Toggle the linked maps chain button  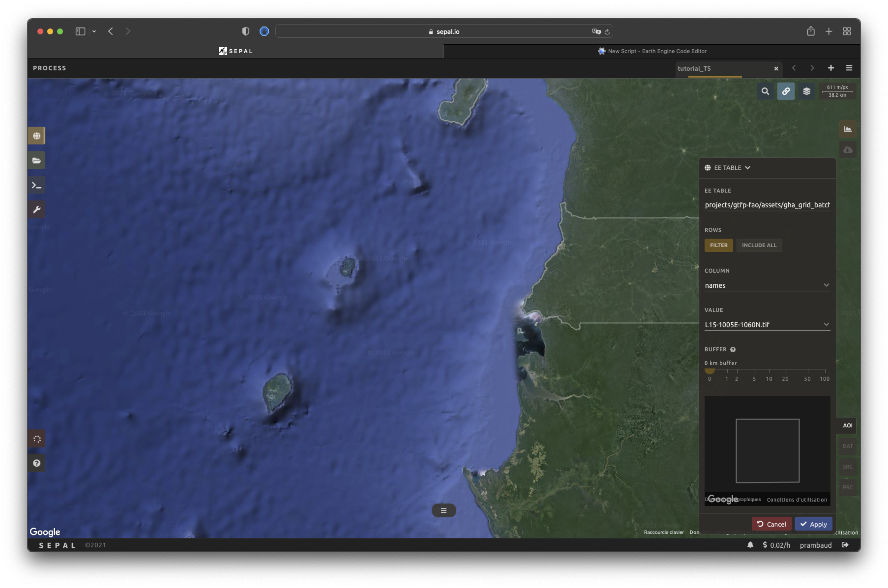tap(785, 91)
